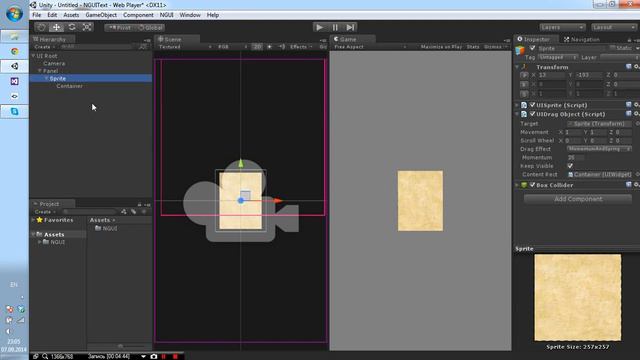This screenshot has width=640, height=360.
Task: Edit the Transform X position field
Action: (553, 75)
